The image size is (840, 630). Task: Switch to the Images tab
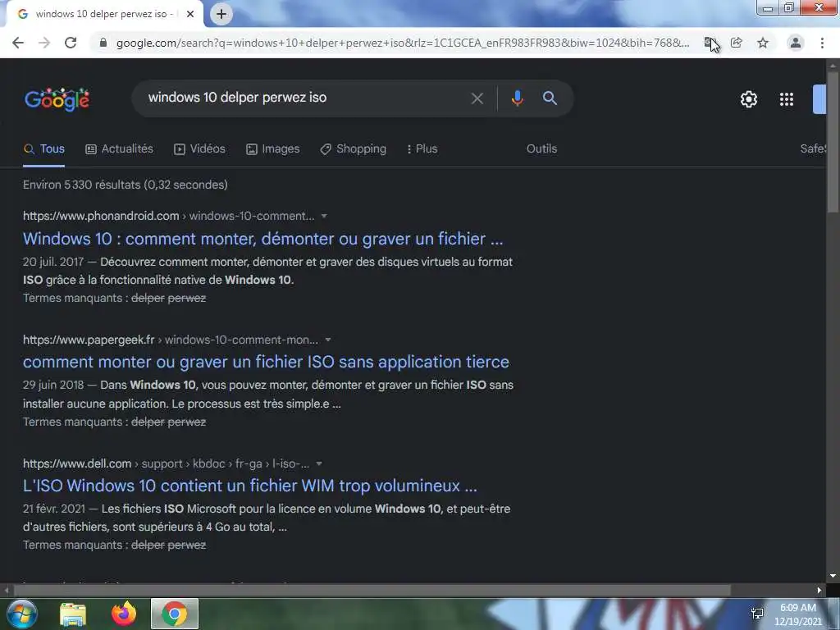pyautogui.click(x=272, y=149)
